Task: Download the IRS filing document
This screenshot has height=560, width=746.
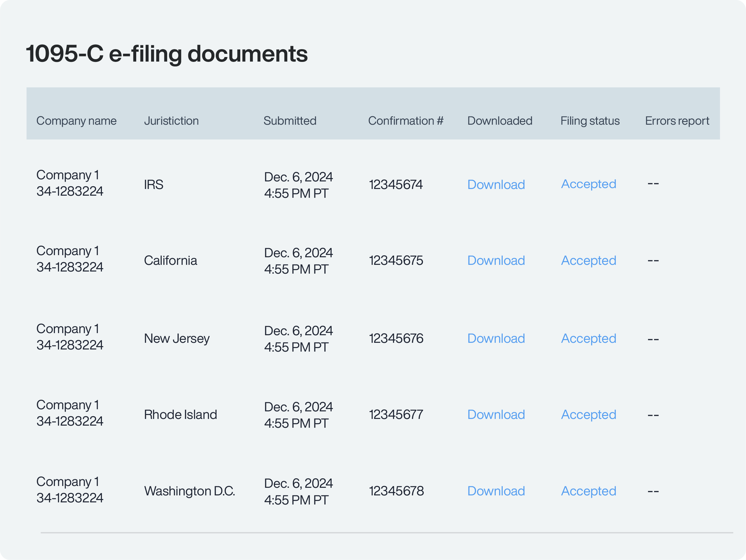Action: pyautogui.click(x=496, y=184)
